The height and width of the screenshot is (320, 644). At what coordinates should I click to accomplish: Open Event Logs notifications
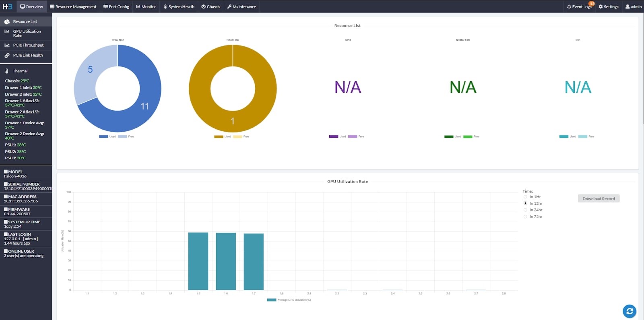(x=579, y=6)
